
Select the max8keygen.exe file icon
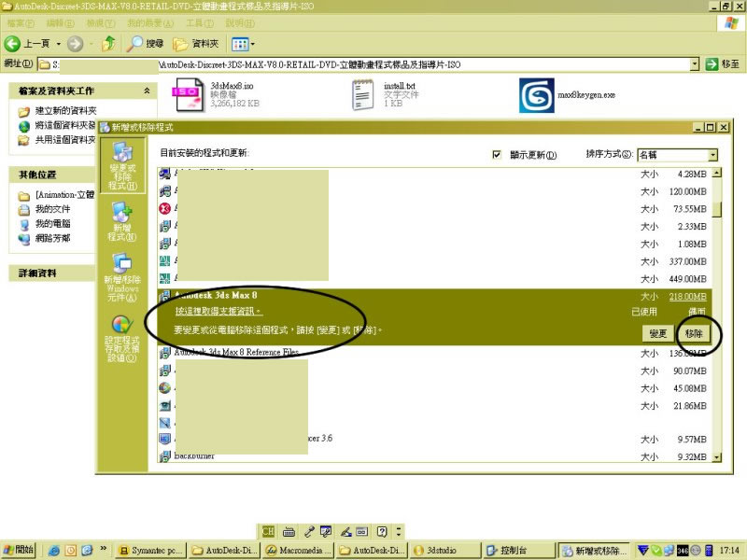536,95
